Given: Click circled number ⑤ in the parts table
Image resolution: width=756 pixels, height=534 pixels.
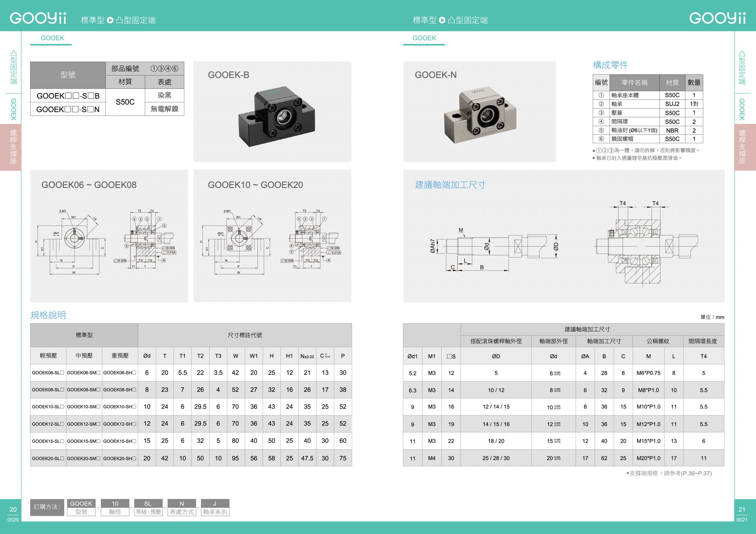Looking at the screenshot, I should (601, 130).
